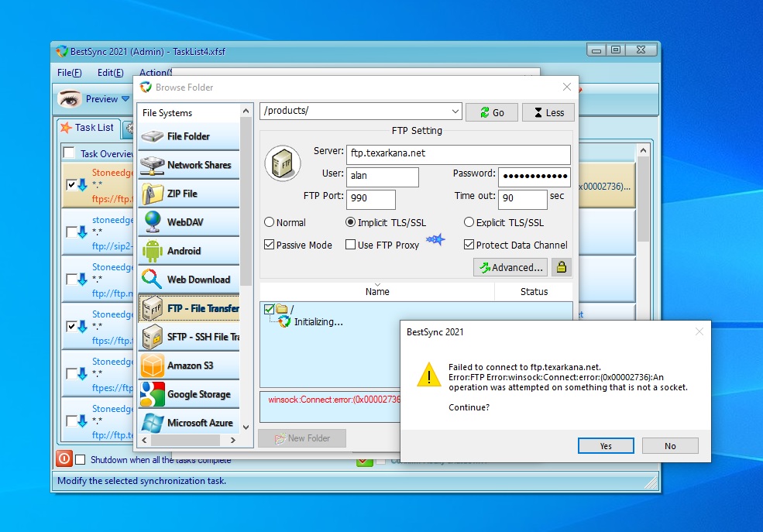Select Android file system

[189, 251]
